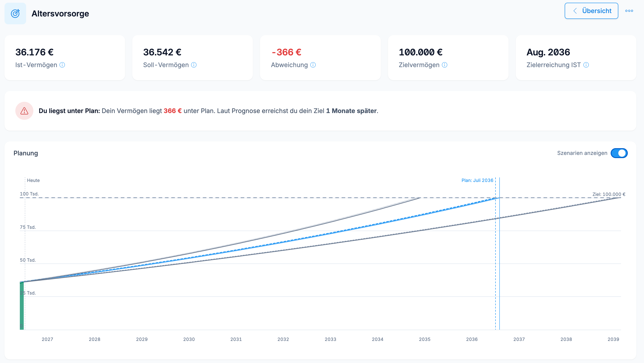Click the red warning triangle icon
Image resolution: width=644 pixels, height=363 pixels.
[24, 111]
